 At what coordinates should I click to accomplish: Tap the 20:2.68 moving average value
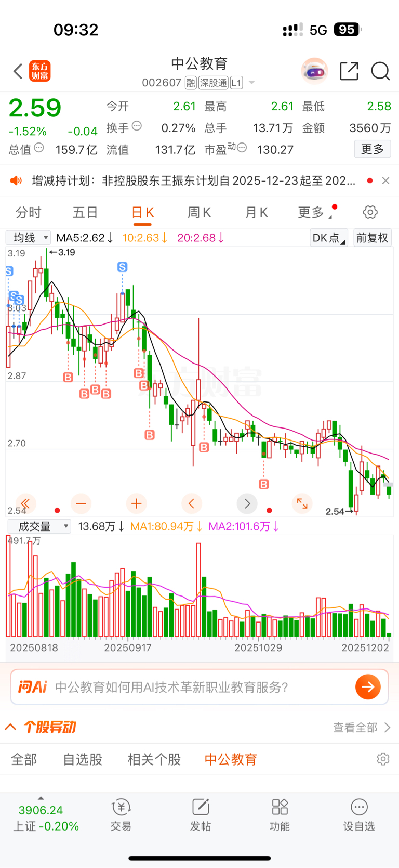(201, 238)
